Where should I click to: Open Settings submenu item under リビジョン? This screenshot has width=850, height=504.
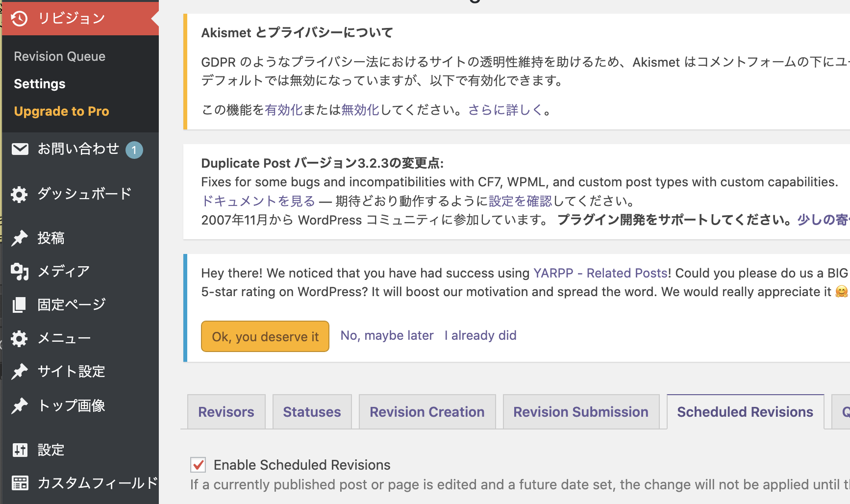click(40, 84)
